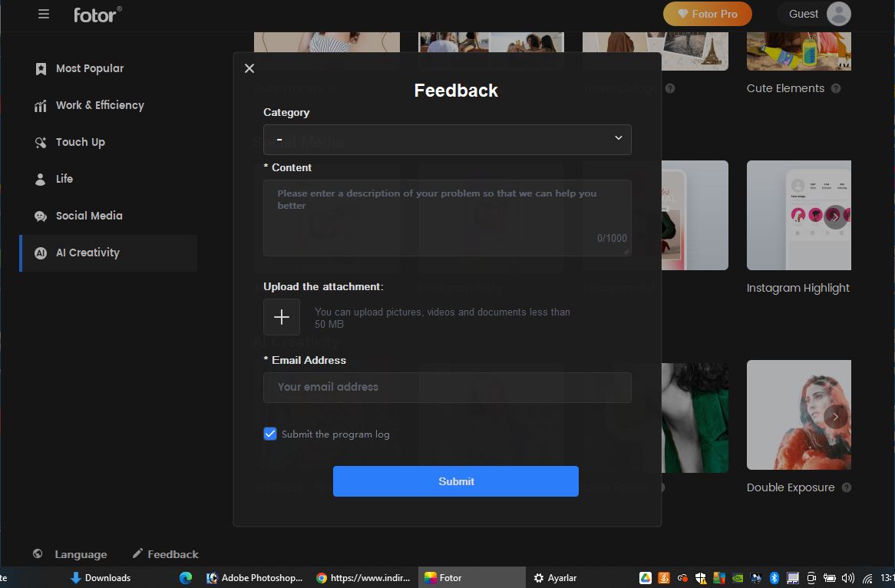This screenshot has width=895, height=588.
Task: Click the pencil icon next to Feedback
Action: click(x=137, y=553)
